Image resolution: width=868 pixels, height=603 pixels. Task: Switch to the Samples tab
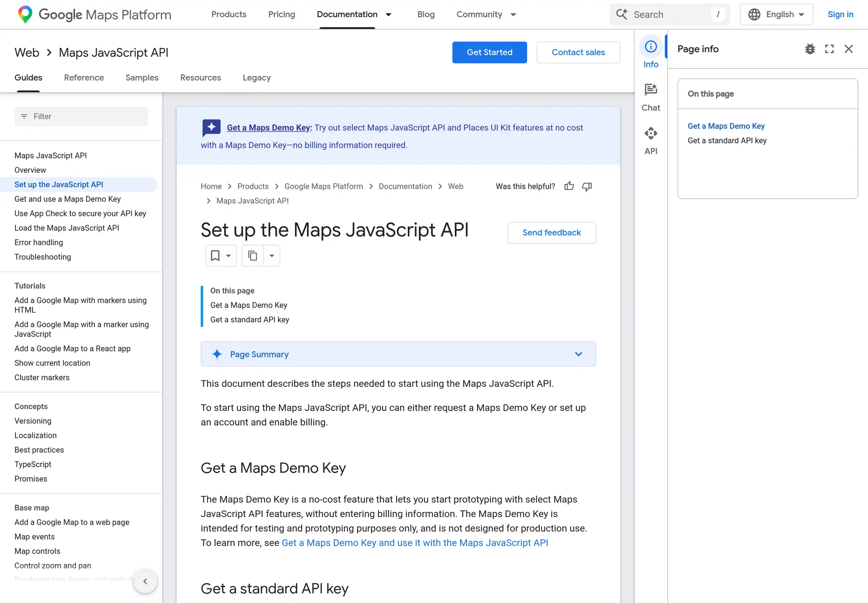point(142,78)
